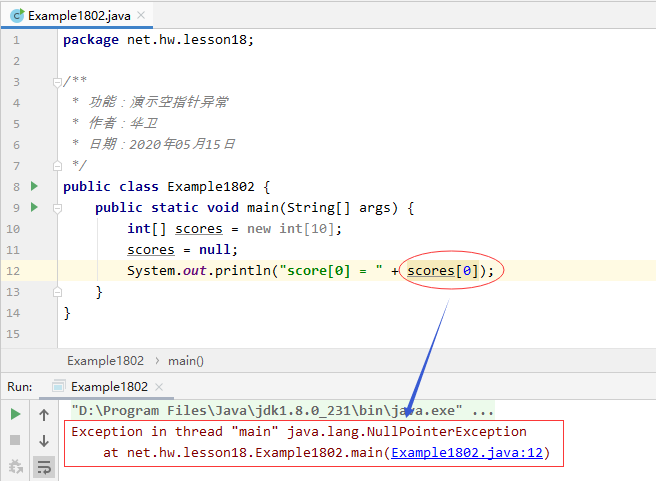Click the 功能 comment on line 4

pyautogui.click(x=158, y=102)
